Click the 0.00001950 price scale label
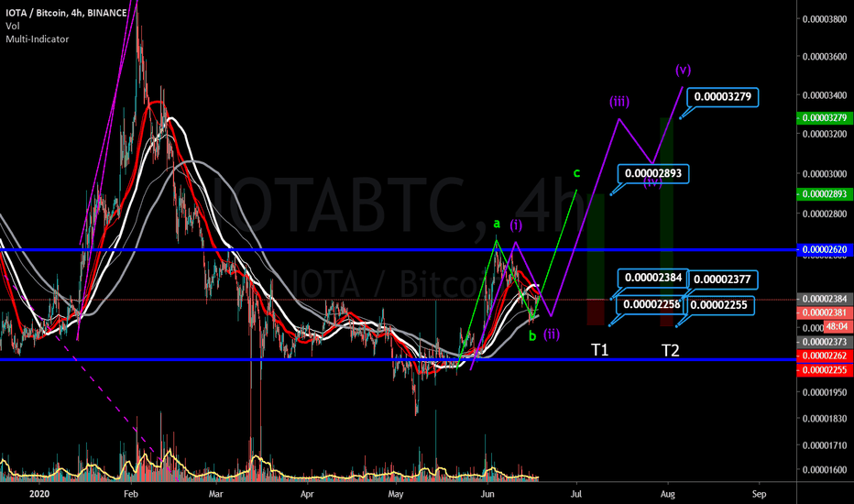 click(x=825, y=392)
